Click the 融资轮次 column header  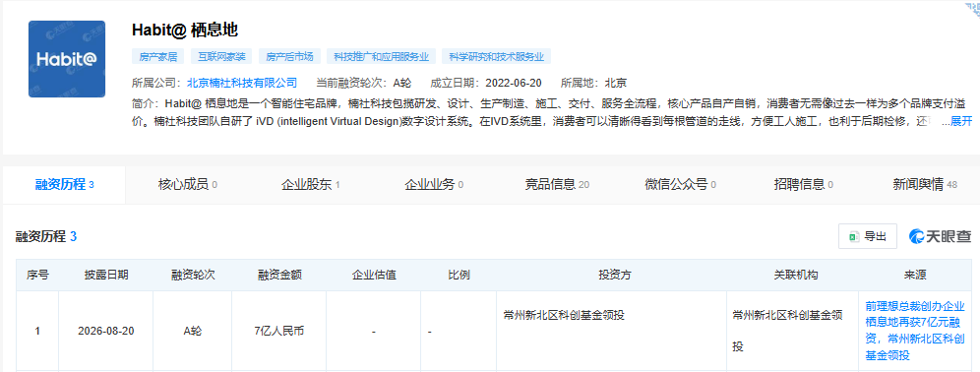pyautogui.click(x=193, y=276)
